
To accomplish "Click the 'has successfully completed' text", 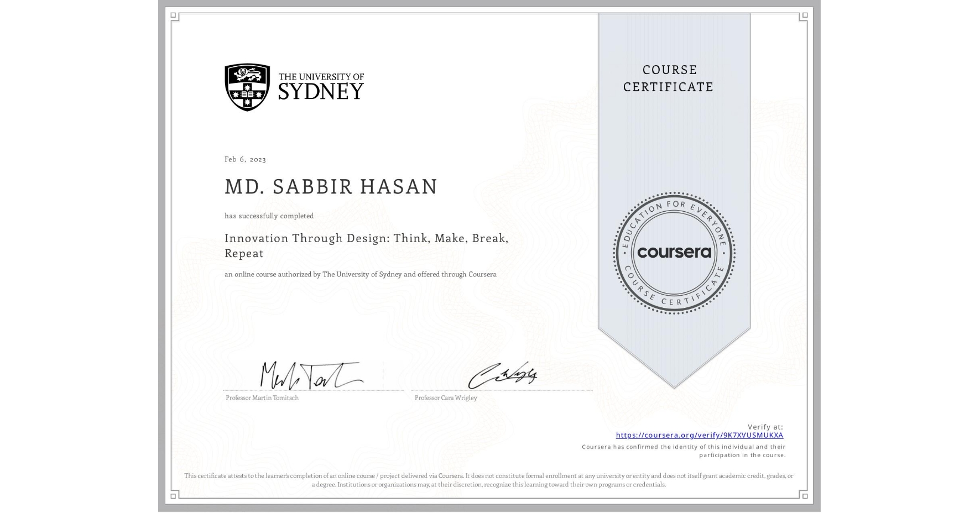I will pos(268,216).
